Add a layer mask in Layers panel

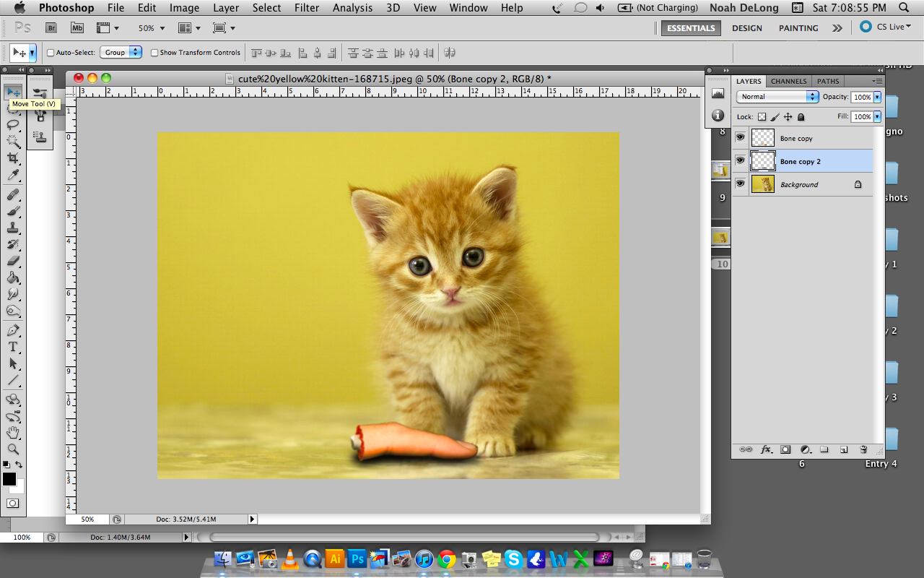coord(786,449)
